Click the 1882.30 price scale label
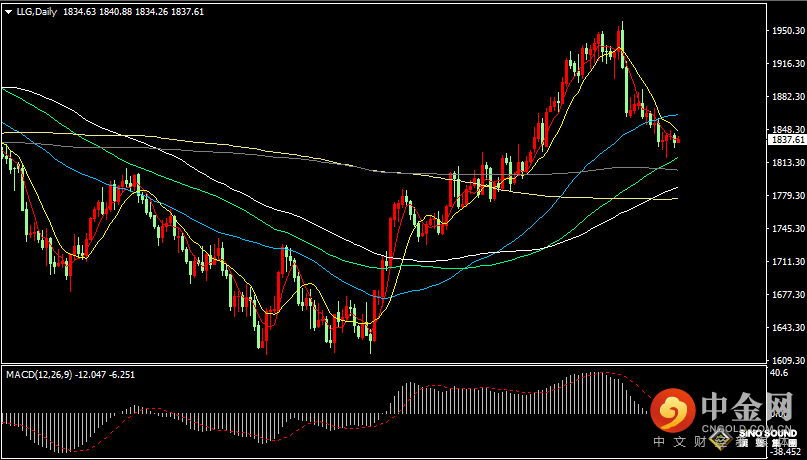This screenshot has width=807, height=460. (x=787, y=97)
